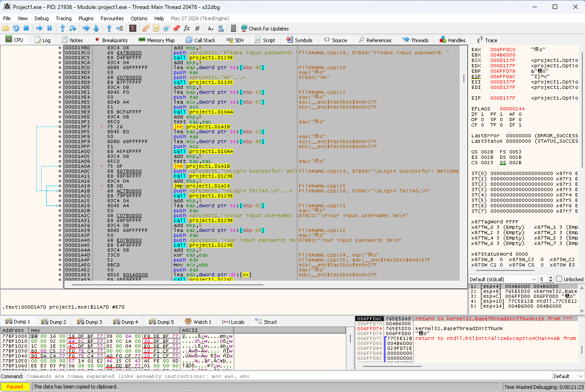Select the Struct tab
585x392 pixels.
coord(266,322)
